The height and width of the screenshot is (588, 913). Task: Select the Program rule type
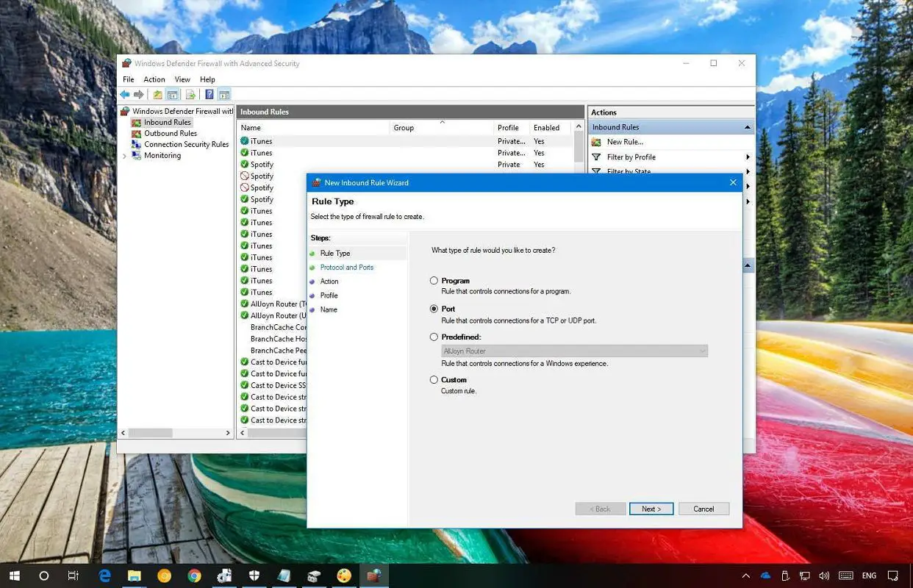tap(434, 281)
